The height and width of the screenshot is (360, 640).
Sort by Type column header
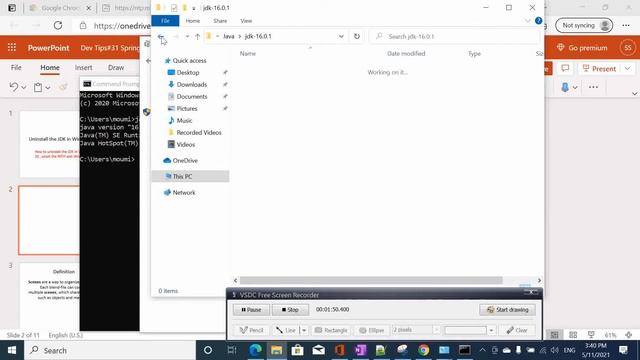(474, 53)
